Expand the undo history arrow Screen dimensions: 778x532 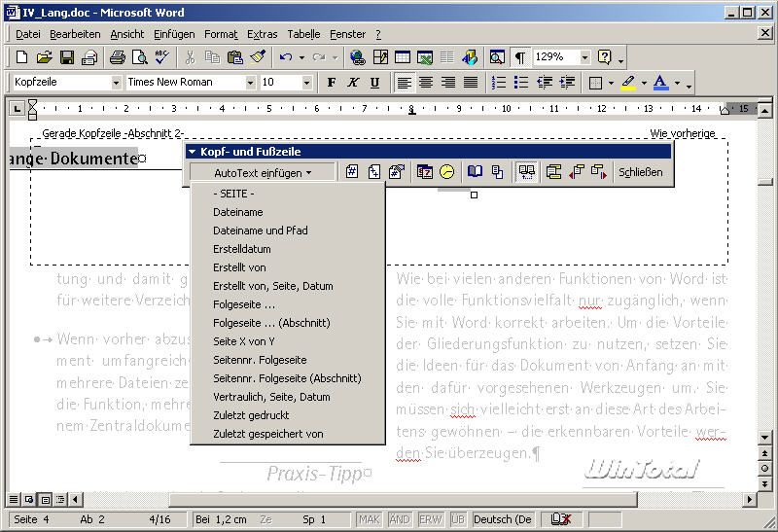click(x=301, y=57)
